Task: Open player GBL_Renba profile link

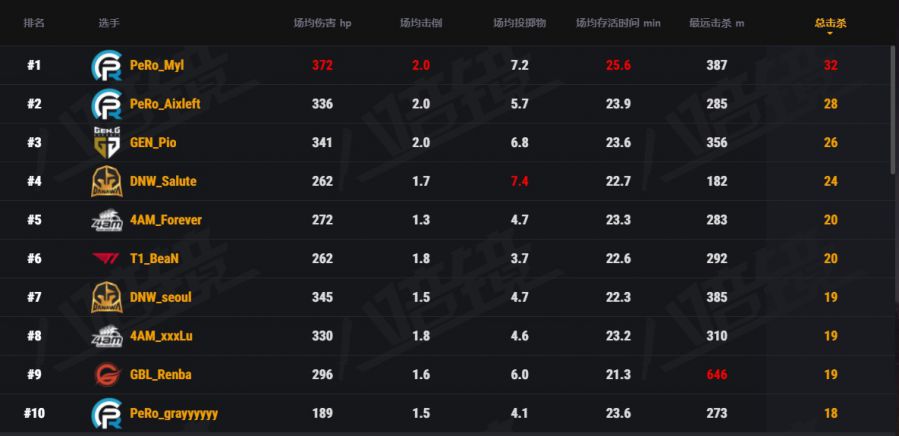Action: click(x=161, y=375)
